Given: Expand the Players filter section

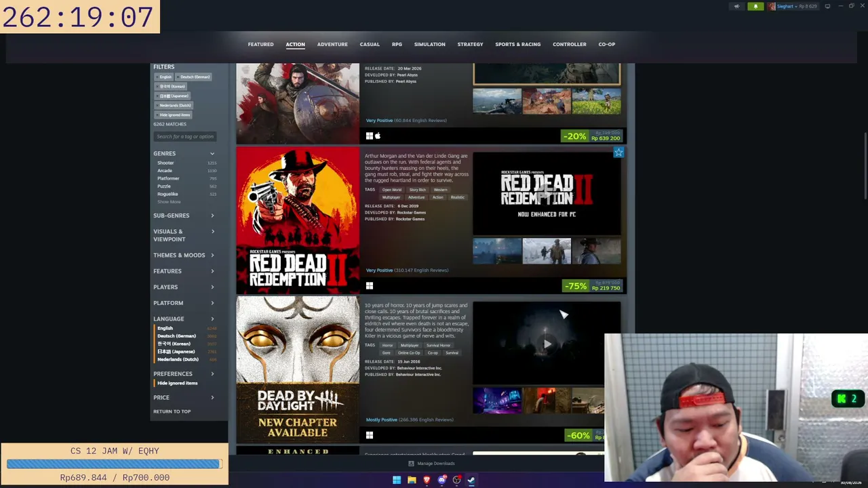Looking at the screenshot, I should click(x=184, y=287).
